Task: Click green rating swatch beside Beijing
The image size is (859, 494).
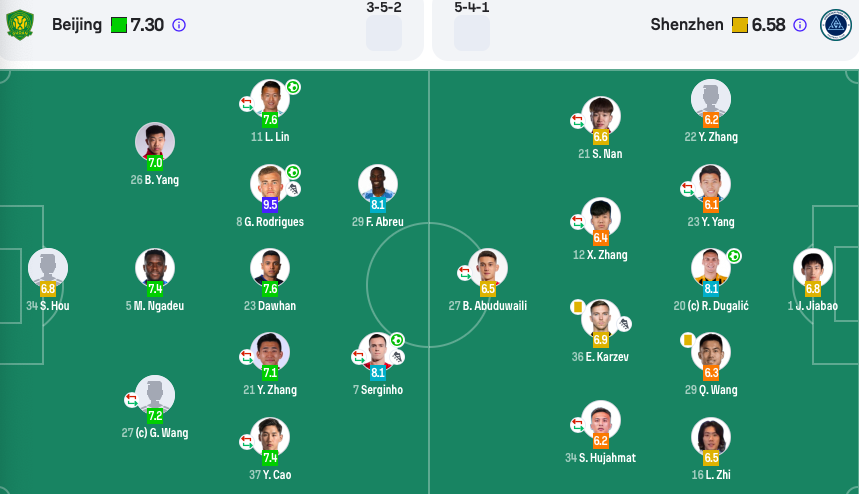Action: tap(119, 25)
